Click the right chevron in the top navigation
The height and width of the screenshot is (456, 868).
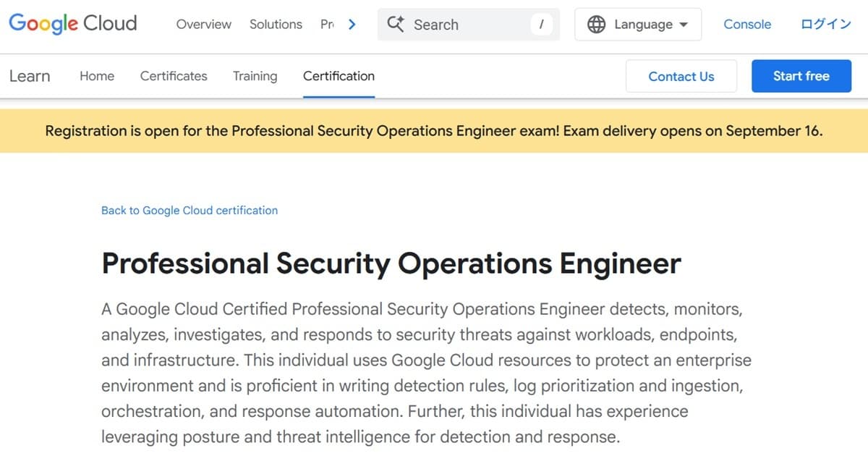point(352,24)
